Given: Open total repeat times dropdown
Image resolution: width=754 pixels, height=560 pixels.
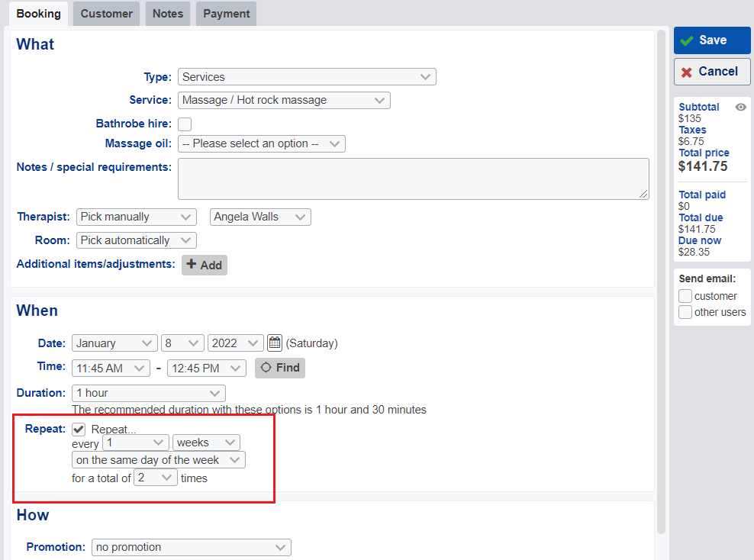Looking at the screenshot, I should click(x=156, y=478).
